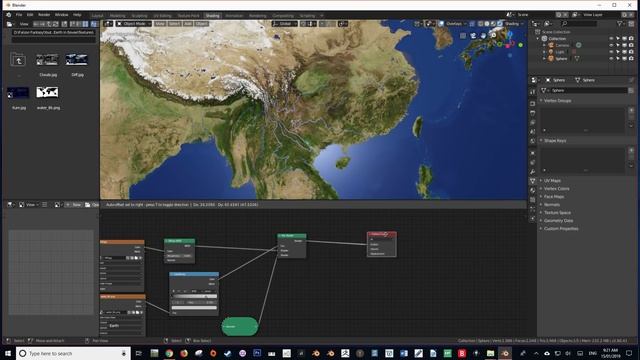640x360 pixels.
Task: Expand the Normals panel
Action: click(551, 204)
